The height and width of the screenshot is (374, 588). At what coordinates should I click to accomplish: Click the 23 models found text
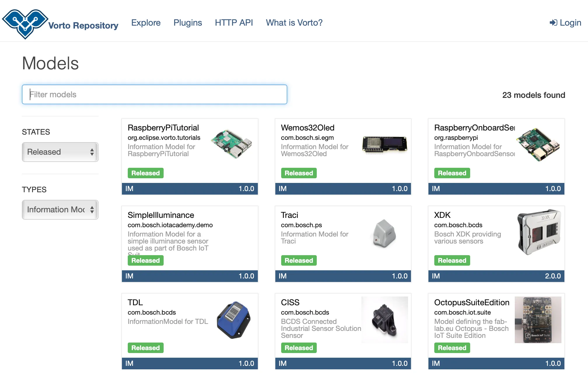pyautogui.click(x=534, y=95)
